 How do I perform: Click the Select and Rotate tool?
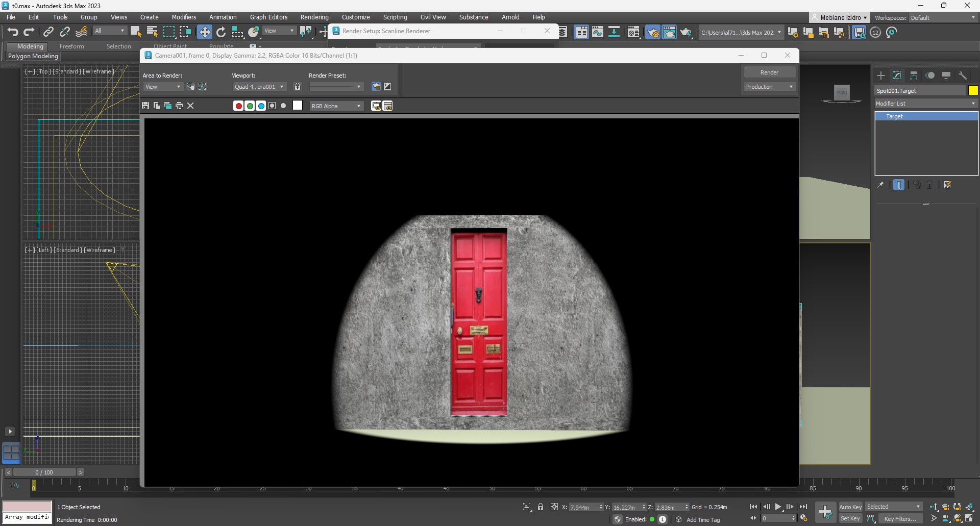[x=221, y=32]
